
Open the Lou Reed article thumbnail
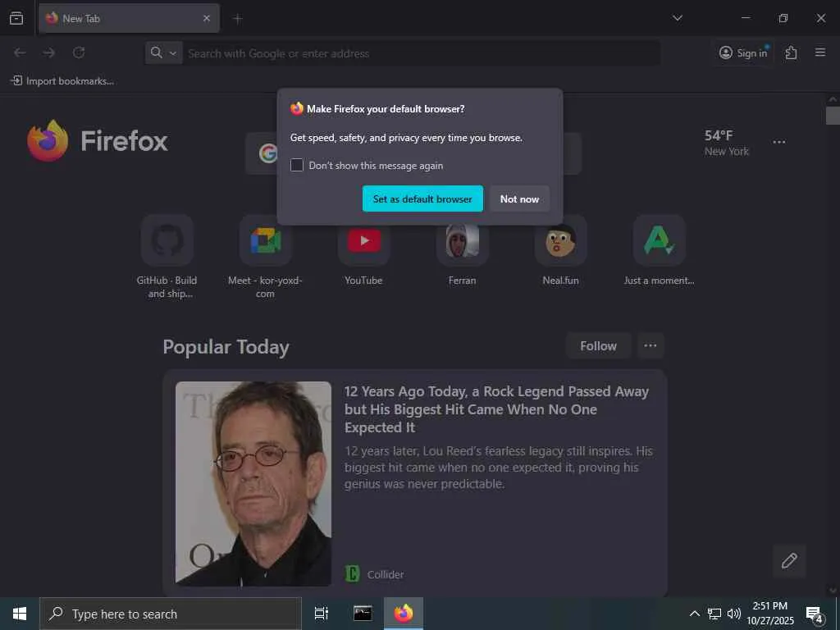pyautogui.click(x=253, y=484)
